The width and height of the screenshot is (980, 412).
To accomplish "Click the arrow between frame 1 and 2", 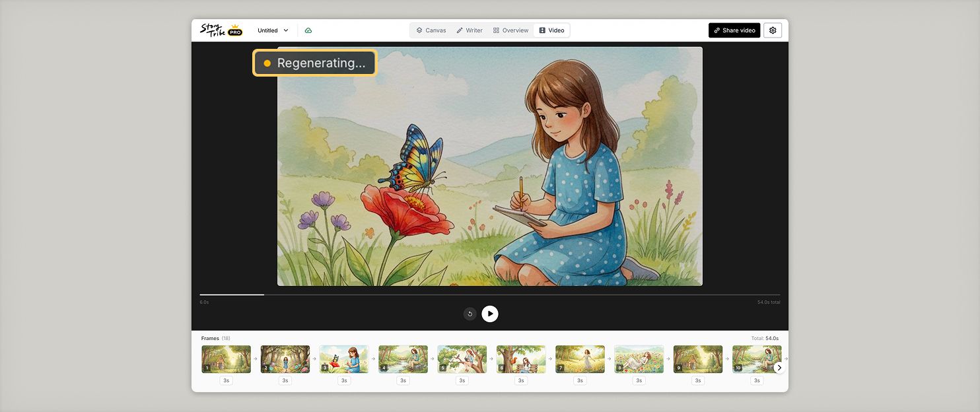I will pos(256,360).
